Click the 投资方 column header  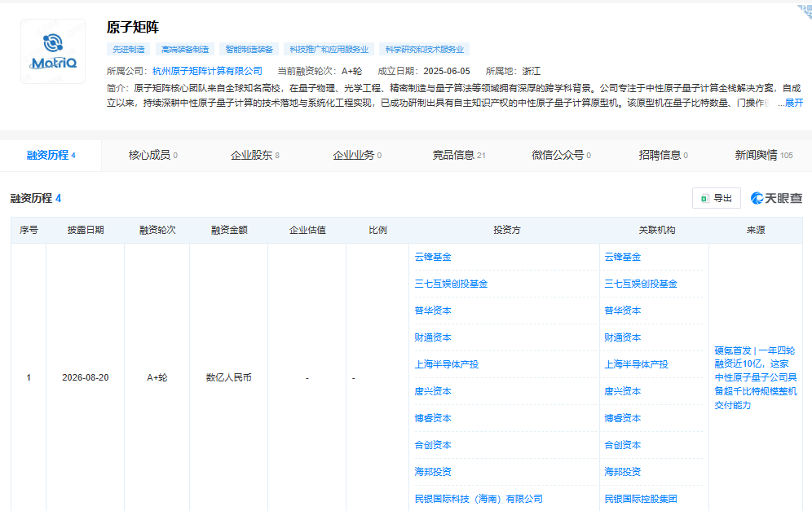click(x=506, y=230)
